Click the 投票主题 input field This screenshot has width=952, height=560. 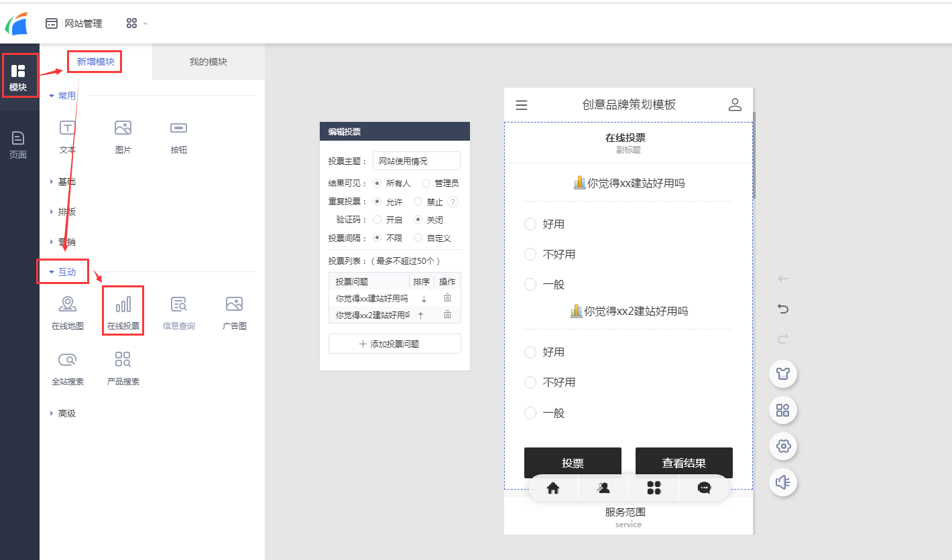pos(417,161)
